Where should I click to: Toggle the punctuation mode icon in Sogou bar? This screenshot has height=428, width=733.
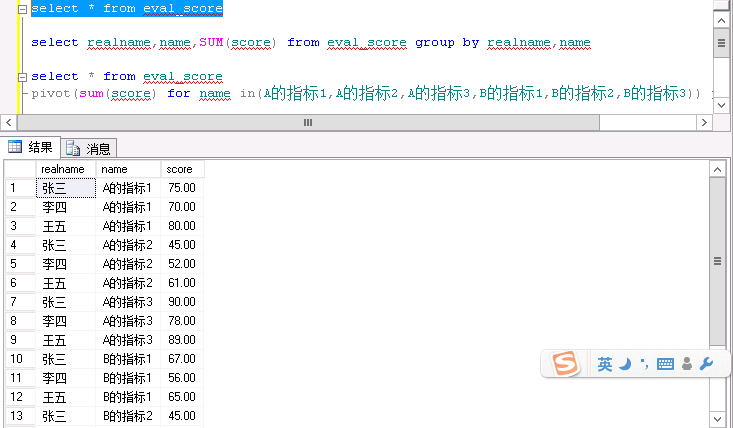645,364
